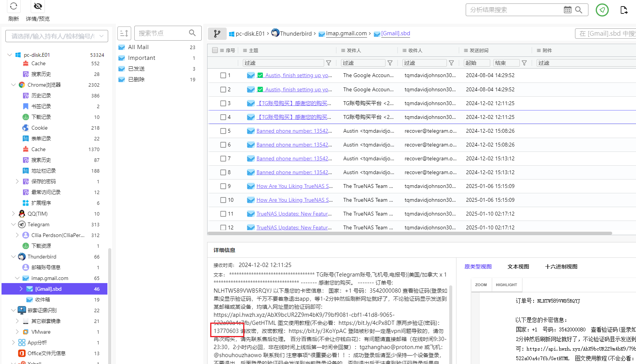
Task: Tick the checkbox for email row 11
Action: (x=223, y=214)
